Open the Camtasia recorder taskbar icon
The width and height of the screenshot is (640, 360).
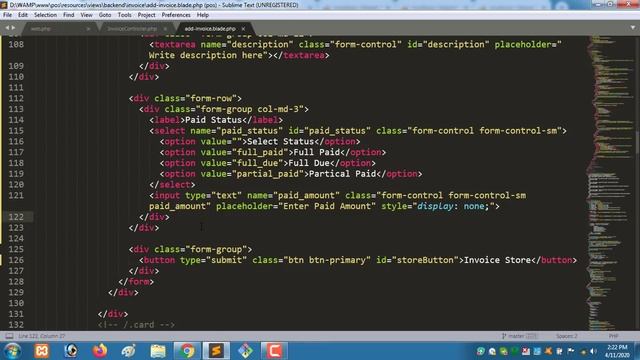pyautogui.click(x=274, y=351)
